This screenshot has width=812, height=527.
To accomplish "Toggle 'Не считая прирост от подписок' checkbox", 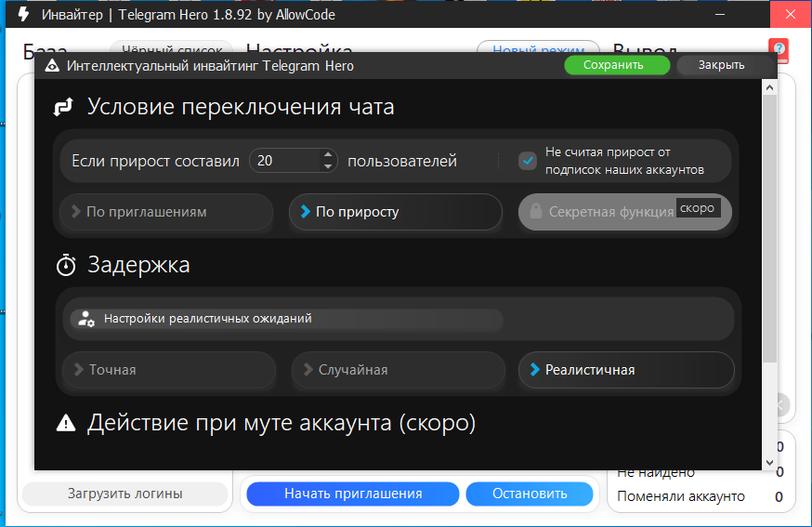I will coord(527,161).
